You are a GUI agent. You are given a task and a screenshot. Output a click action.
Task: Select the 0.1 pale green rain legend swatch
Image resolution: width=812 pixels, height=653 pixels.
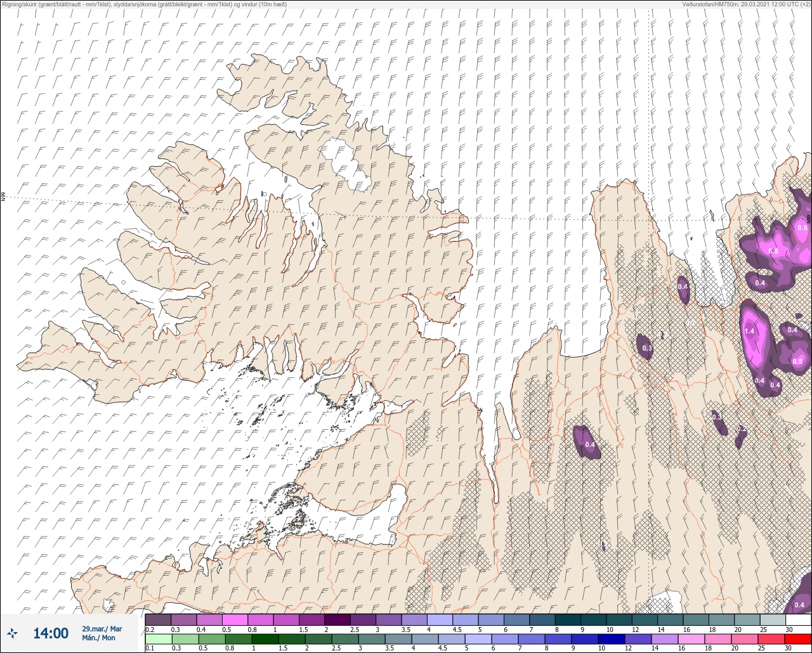tap(158, 638)
